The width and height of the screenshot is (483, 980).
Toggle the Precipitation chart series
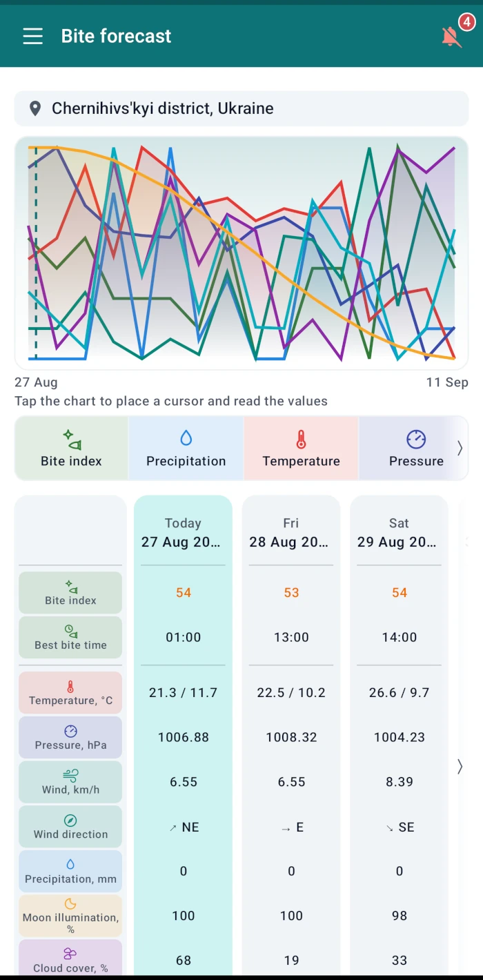(186, 448)
